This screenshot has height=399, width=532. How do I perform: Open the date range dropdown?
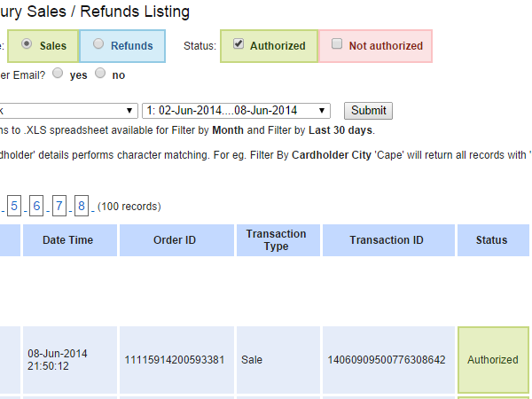coord(236,111)
